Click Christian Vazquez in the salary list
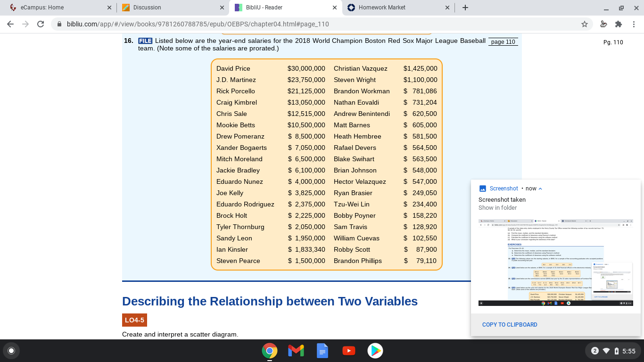The height and width of the screenshot is (362, 644). click(x=361, y=68)
